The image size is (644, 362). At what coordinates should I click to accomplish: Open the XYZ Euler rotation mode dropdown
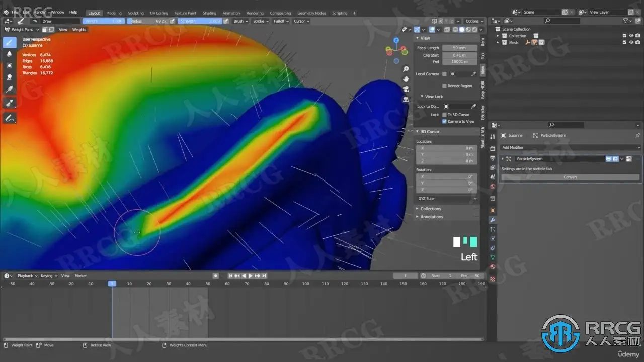click(447, 199)
